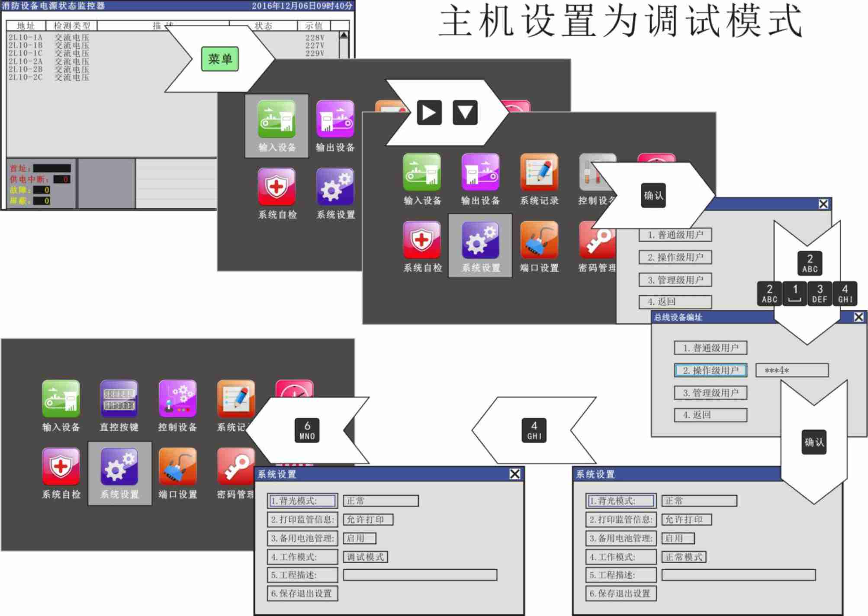The height and width of the screenshot is (616, 868).
Task: Toggle 打印监管信息 允许打印 in right dialog
Action: click(x=686, y=519)
